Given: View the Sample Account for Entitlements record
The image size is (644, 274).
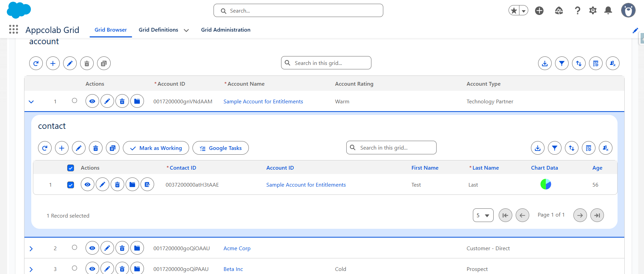Looking at the screenshot, I should [x=92, y=101].
